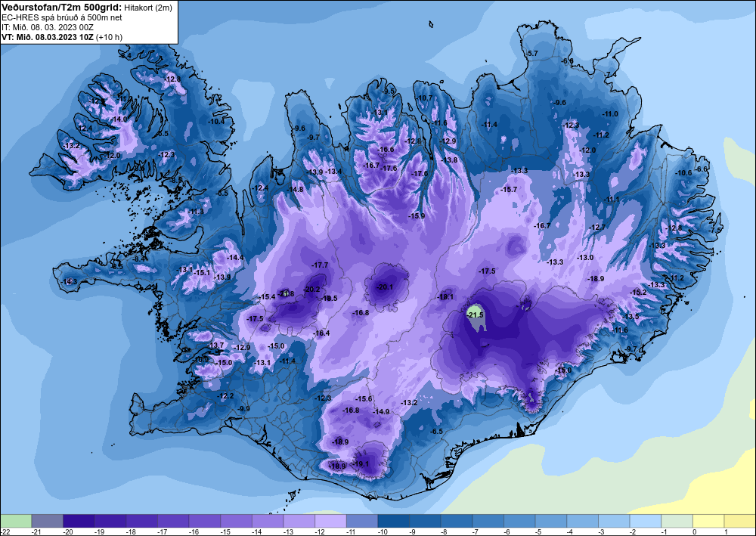The height and width of the screenshot is (536, 756).
Task: Click the -9.9 temperature value
Action: click(243, 409)
